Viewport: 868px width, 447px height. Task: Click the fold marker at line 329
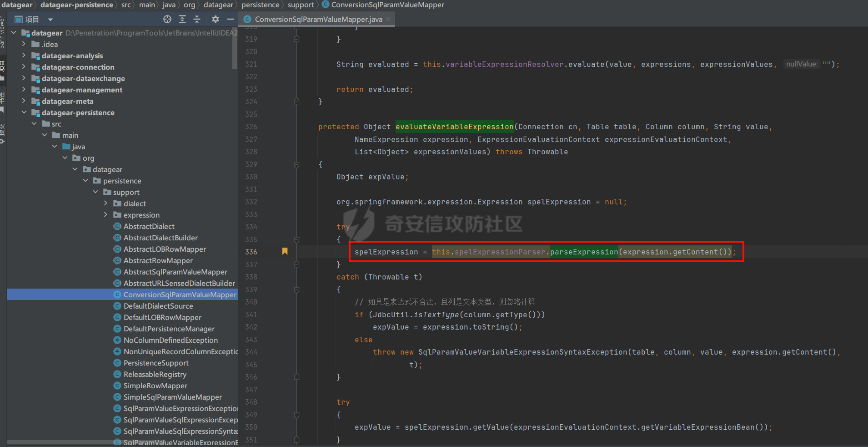click(x=296, y=164)
